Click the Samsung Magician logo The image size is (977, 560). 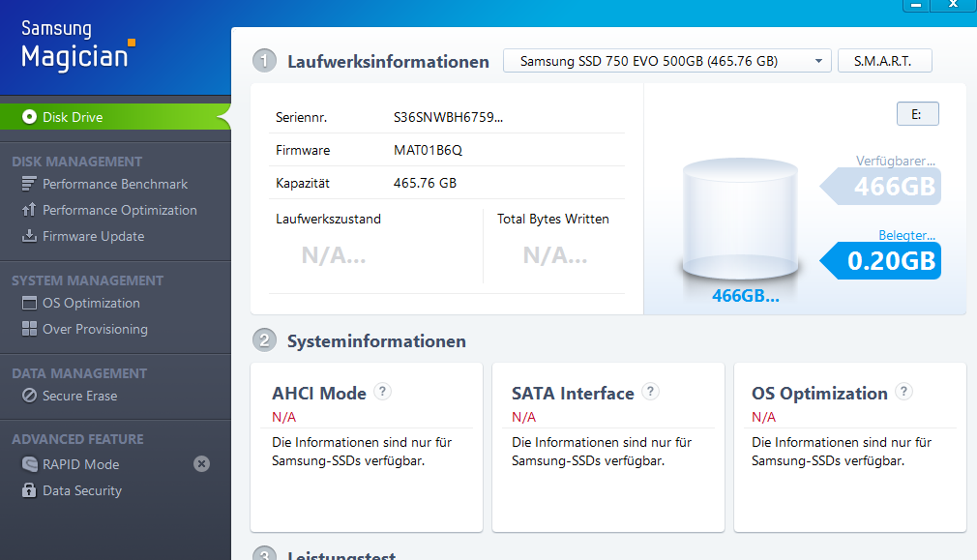click(77, 44)
